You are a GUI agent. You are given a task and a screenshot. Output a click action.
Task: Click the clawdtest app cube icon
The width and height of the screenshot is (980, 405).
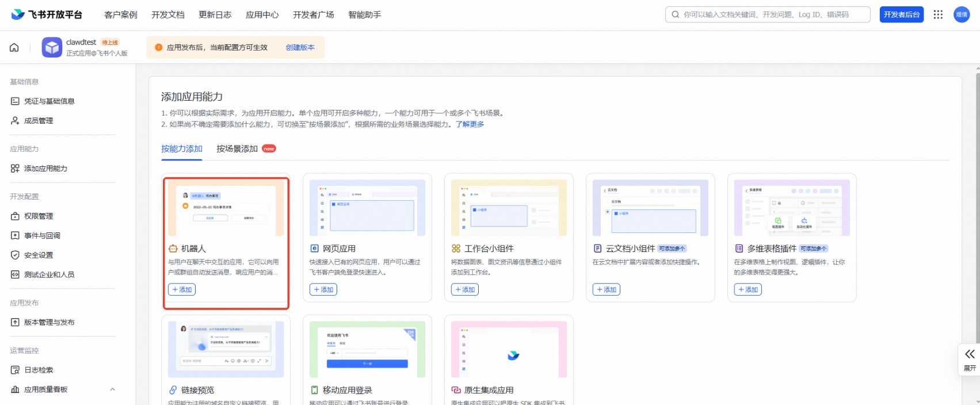52,47
